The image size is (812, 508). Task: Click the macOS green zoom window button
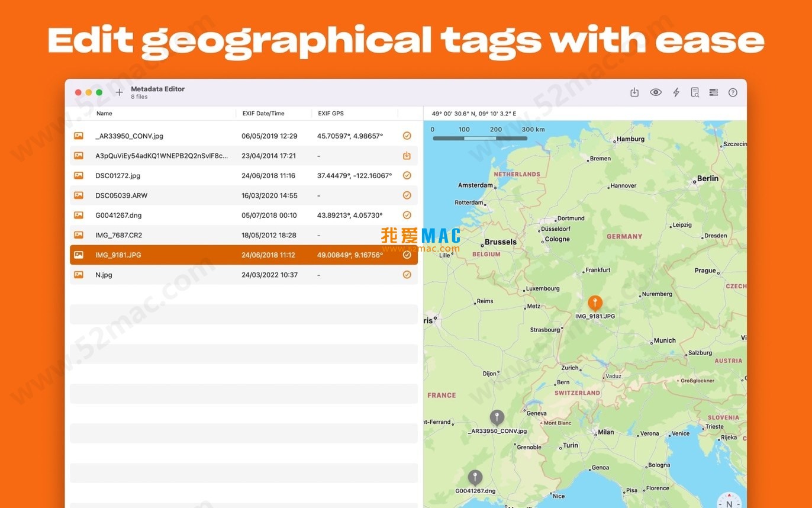[99, 92]
